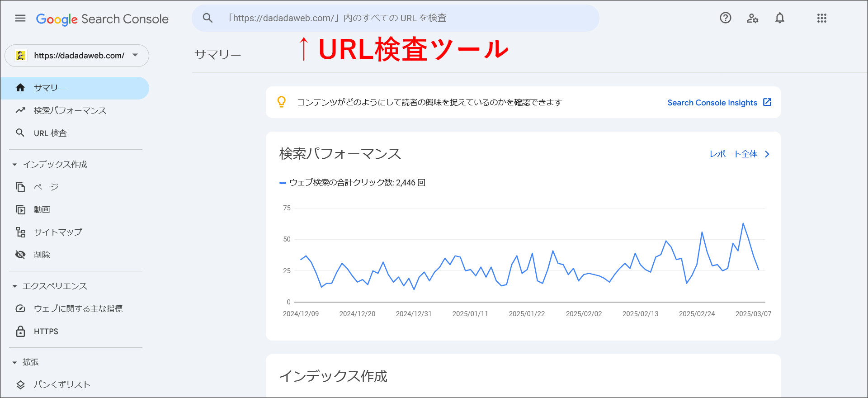
Task: Click the video icon beside 動画
Action: tap(20, 209)
